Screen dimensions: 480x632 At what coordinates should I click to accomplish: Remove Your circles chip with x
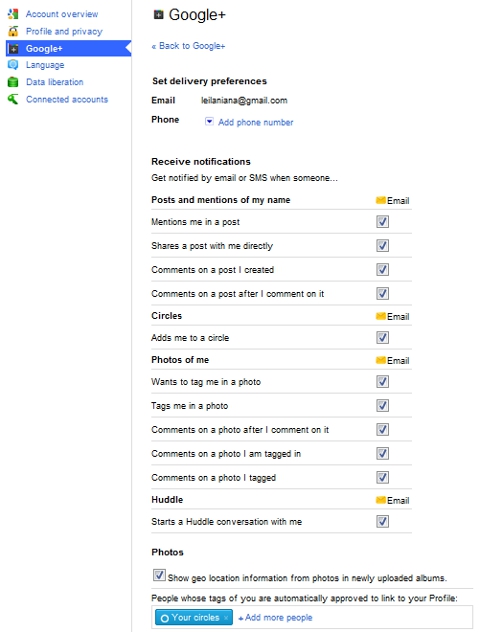pyautogui.click(x=226, y=617)
